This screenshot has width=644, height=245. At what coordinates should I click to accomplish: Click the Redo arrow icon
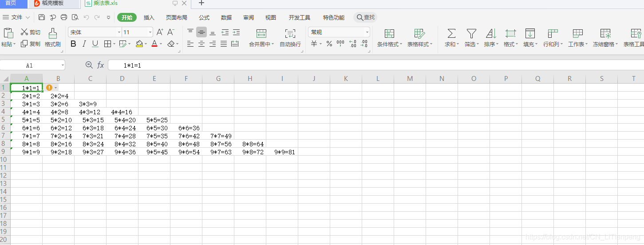97,17
